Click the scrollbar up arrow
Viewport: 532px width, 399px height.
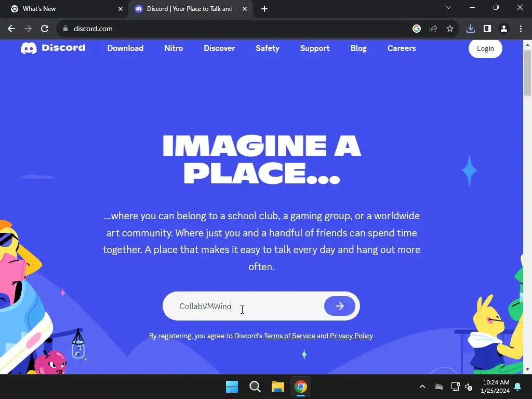pyautogui.click(x=527, y=45)
